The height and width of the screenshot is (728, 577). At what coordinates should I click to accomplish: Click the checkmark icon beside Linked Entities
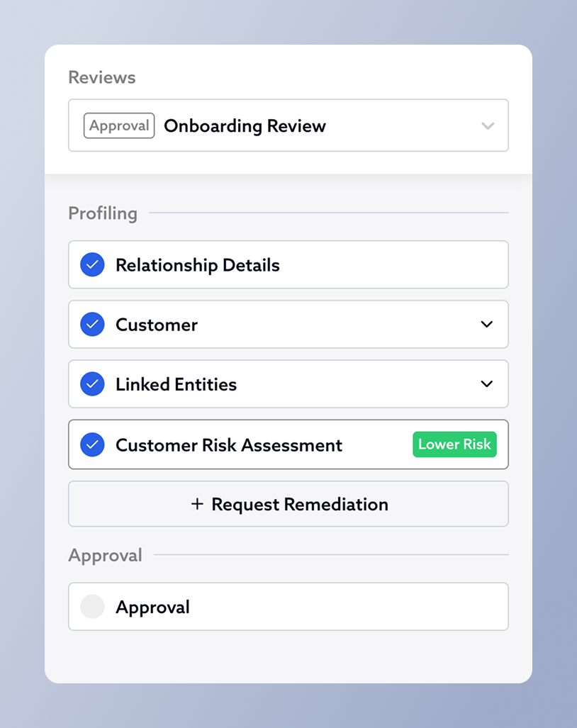[92, 384]
